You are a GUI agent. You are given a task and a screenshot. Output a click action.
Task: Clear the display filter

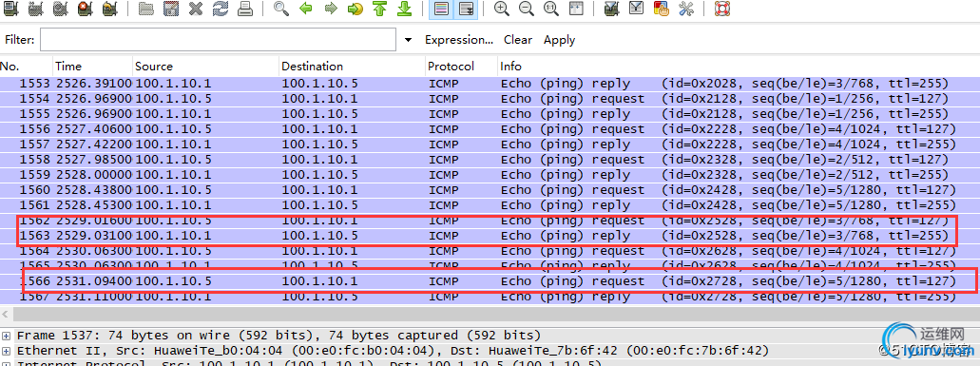(518, 39)
